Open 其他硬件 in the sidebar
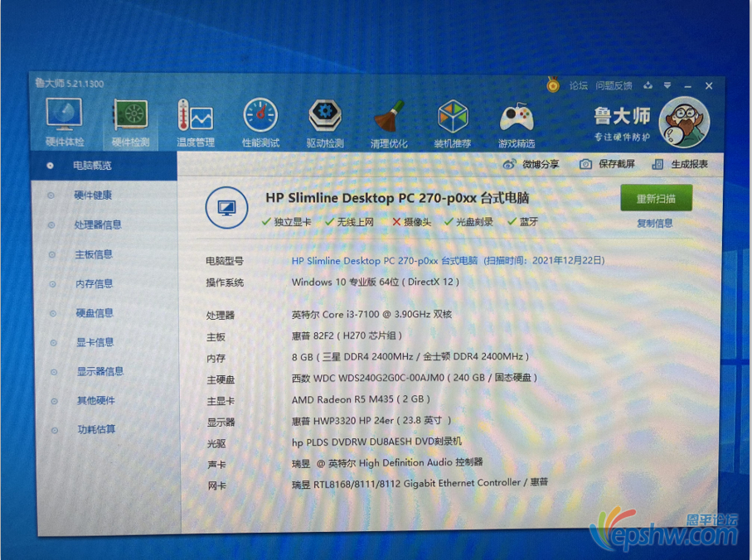The image size is (752, 560). 96,400
